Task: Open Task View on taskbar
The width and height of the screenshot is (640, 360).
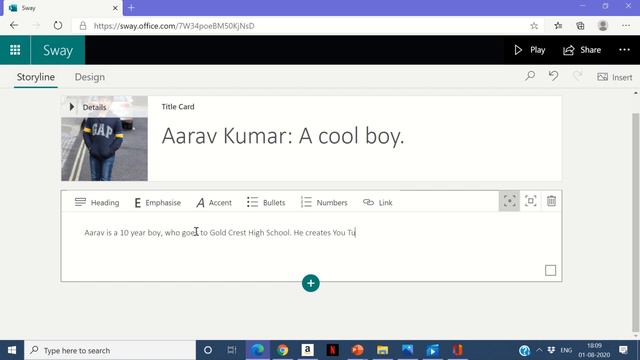Action: (232, 350)
